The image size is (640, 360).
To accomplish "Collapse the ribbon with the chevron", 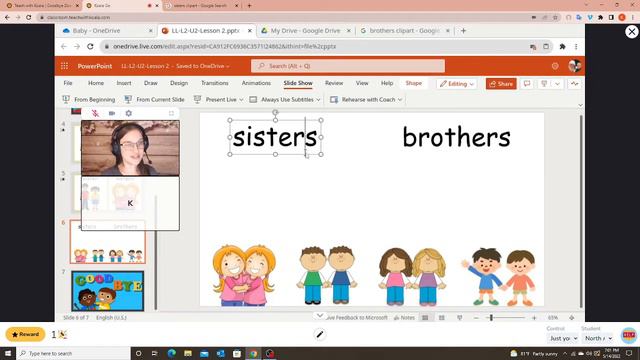I will (580, 105).
